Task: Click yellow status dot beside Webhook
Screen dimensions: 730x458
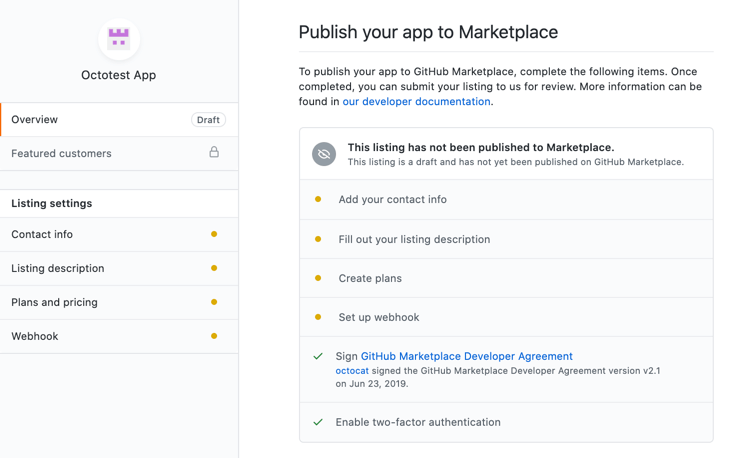Action: point(214,336)
